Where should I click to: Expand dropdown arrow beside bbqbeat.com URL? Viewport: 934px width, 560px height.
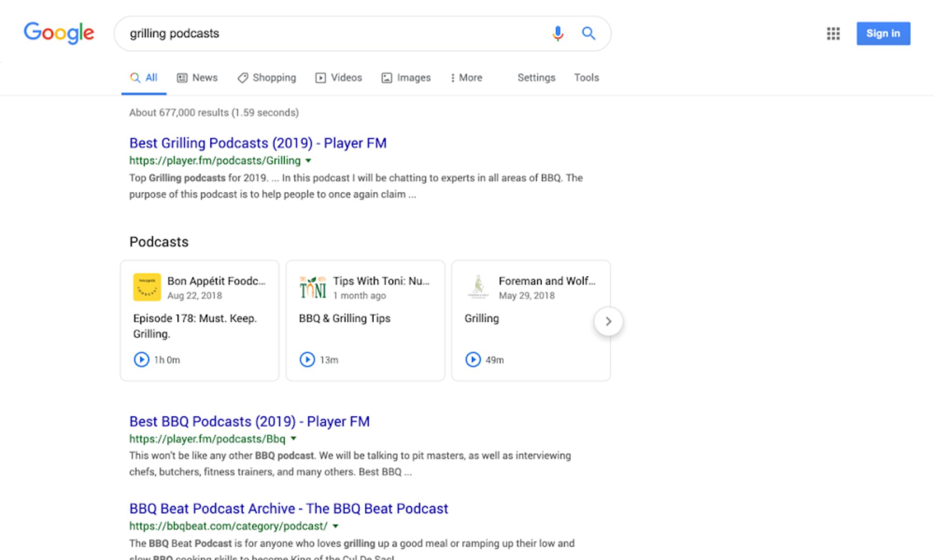pyautogui.click(x=335, y=526)
